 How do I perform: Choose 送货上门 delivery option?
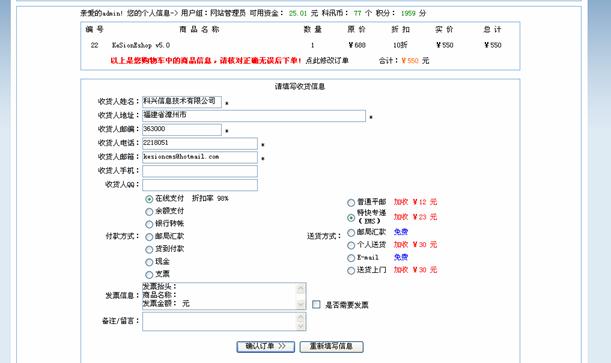[x=351, y=270]
